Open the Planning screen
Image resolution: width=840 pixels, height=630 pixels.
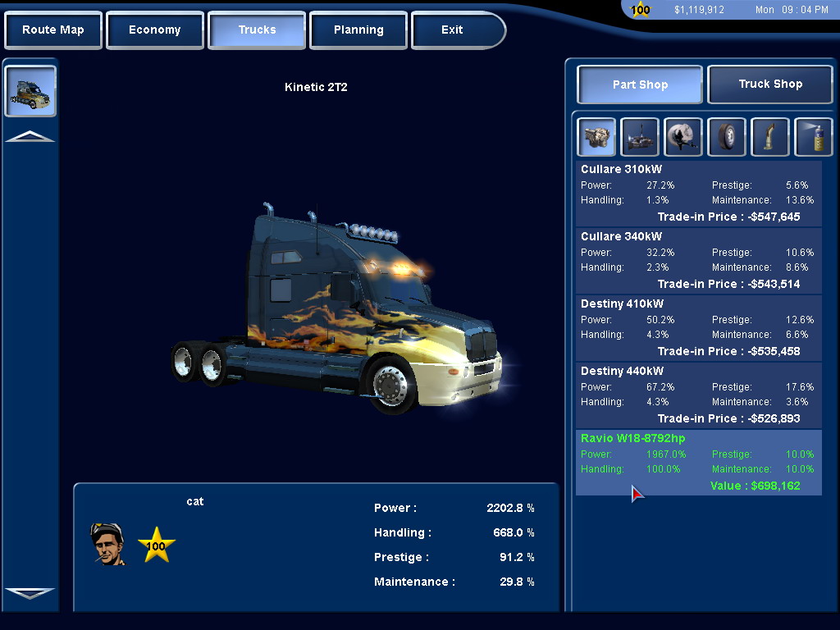tap(358, 30)
